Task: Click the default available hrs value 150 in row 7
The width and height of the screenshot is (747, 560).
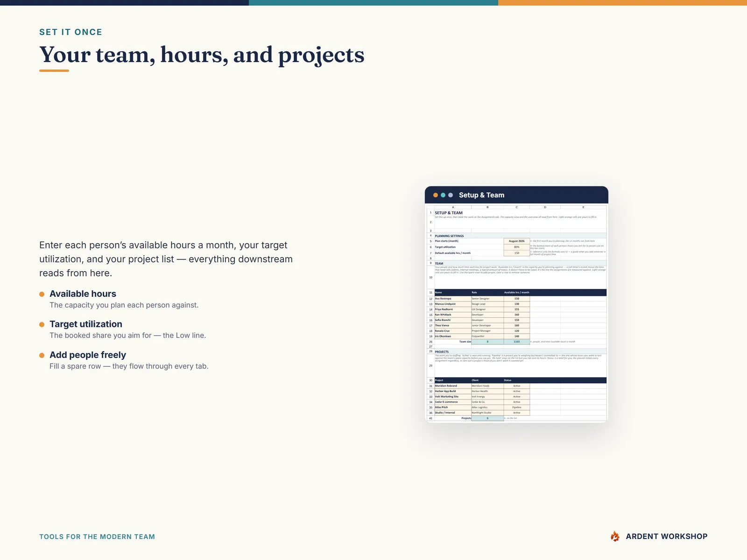Action: click(516, 253)
